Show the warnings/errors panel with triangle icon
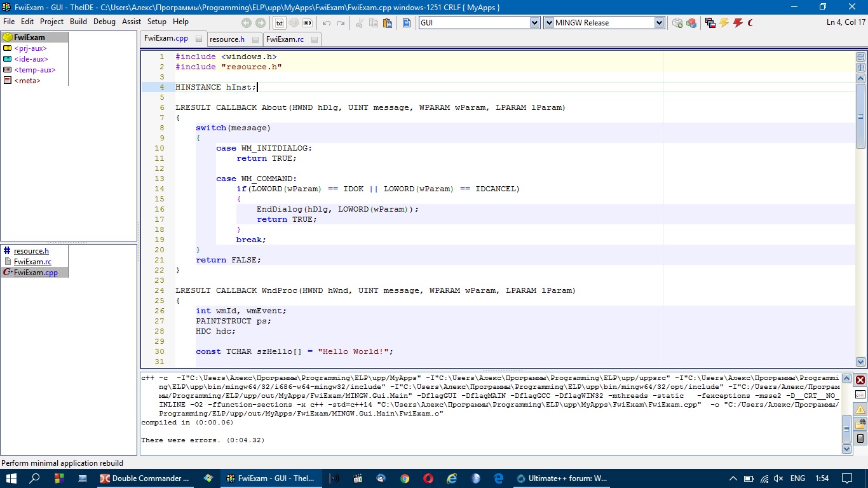The width and height of the screenshot is (868, 488). pos(860,409)
